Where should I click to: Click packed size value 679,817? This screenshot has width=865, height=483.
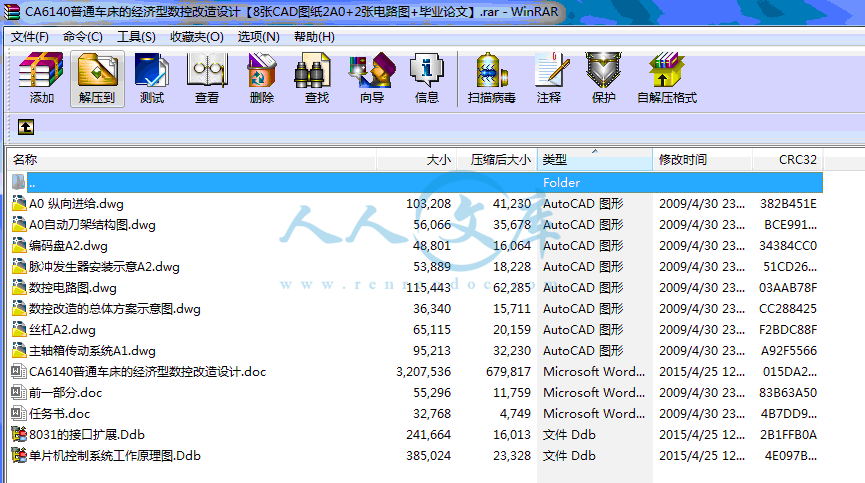click(508, 372)
